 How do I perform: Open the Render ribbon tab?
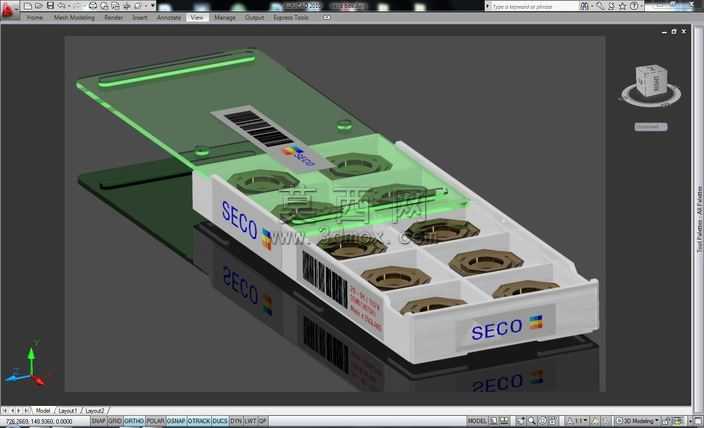pyautogui.click(x=114, y=18)
